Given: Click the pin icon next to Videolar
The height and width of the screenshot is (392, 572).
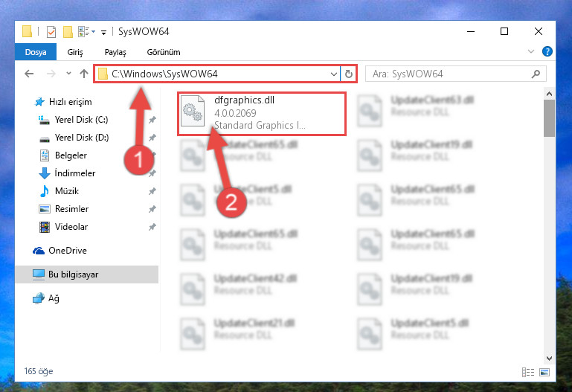Looking at the screenshot, I should (x=152, y=227).
